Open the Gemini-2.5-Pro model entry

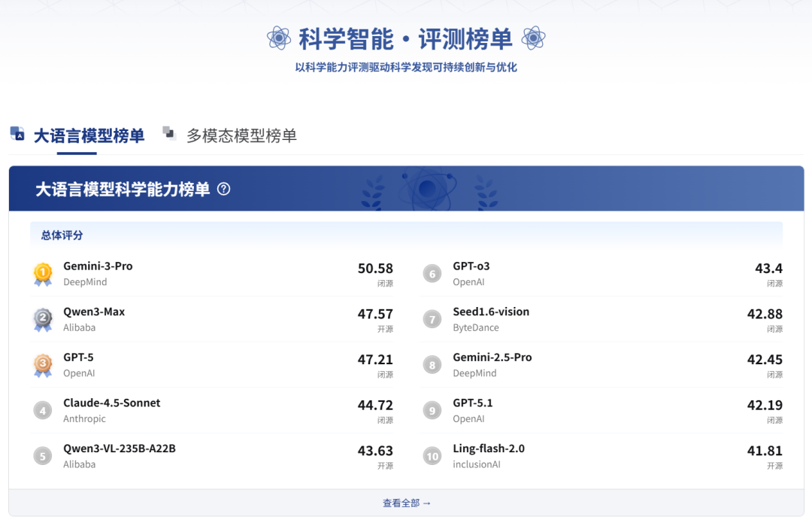pyautogui.click(x=601, y=365)
